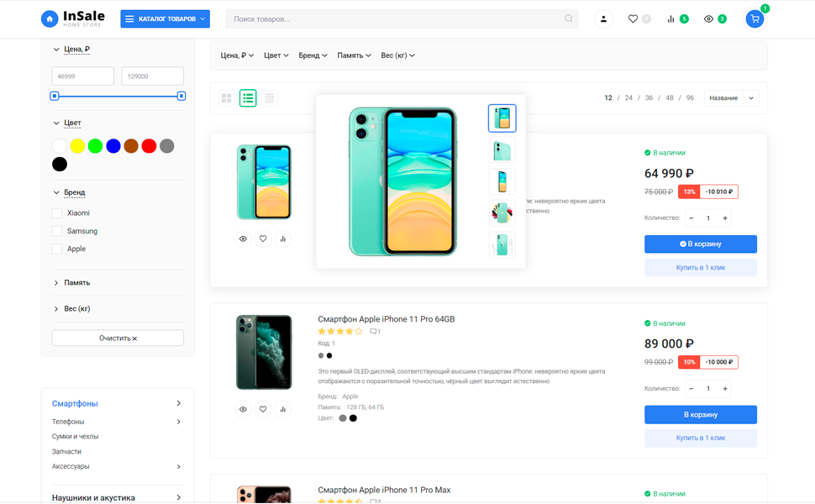The image size is (815, 504).
Task: Open the Цвет filter dropdown in top bar
Action: 276,55
